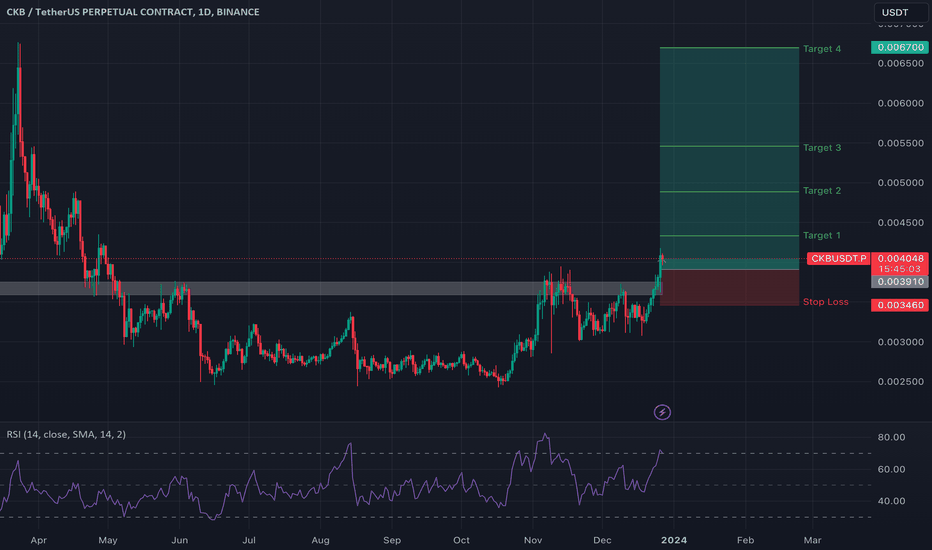Click the 0.003000 price axis value

[x=900, y=342]
